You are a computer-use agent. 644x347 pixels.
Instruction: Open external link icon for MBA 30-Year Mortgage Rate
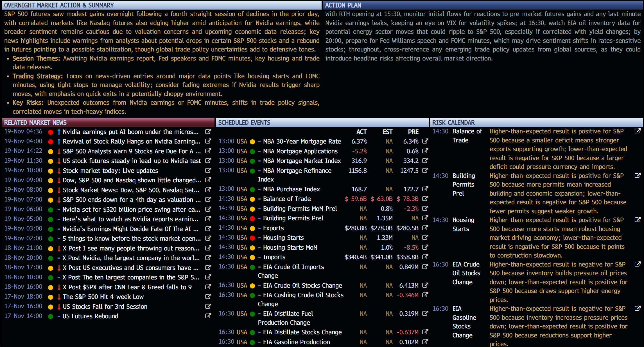[425, 141]
